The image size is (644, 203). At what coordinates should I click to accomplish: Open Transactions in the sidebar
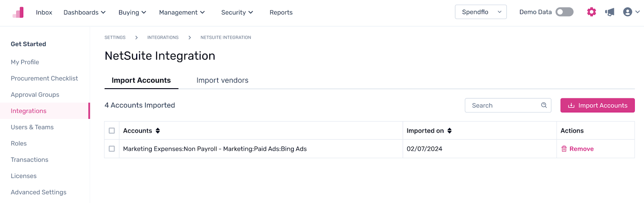[29, 159]
